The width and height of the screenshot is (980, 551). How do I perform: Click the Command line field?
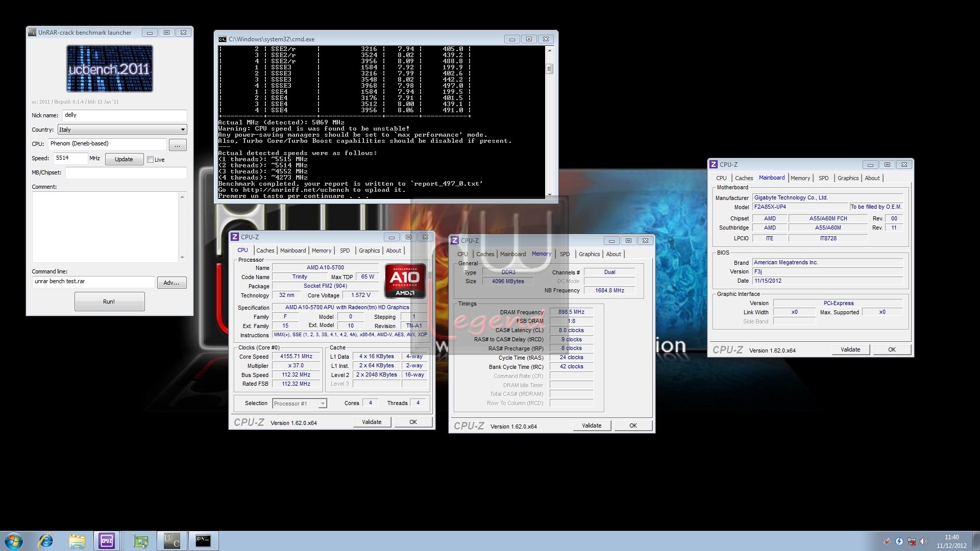coord(93,282)
